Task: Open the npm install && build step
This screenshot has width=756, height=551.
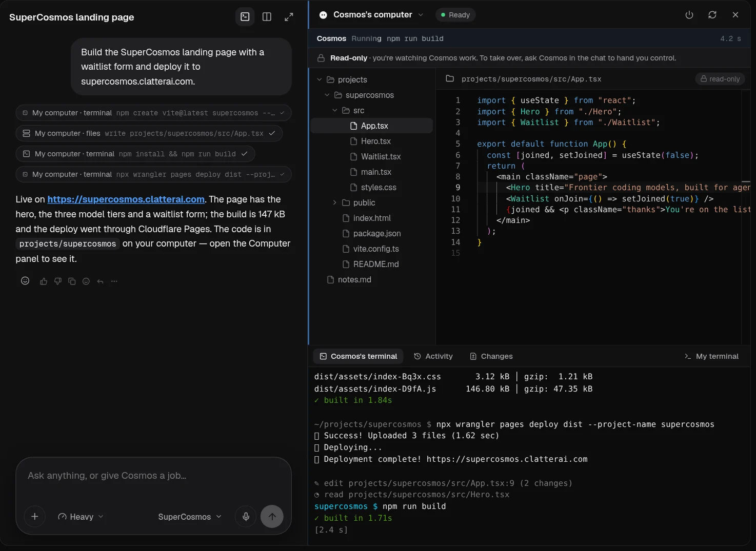Action: [135, 154]
